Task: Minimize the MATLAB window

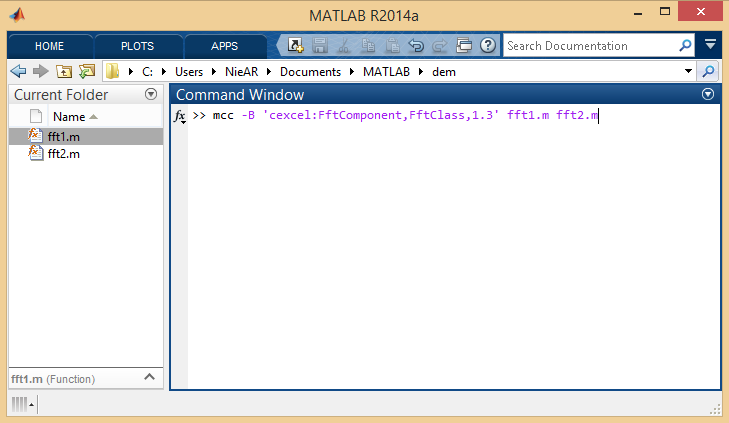Action: tap(638, 14)
